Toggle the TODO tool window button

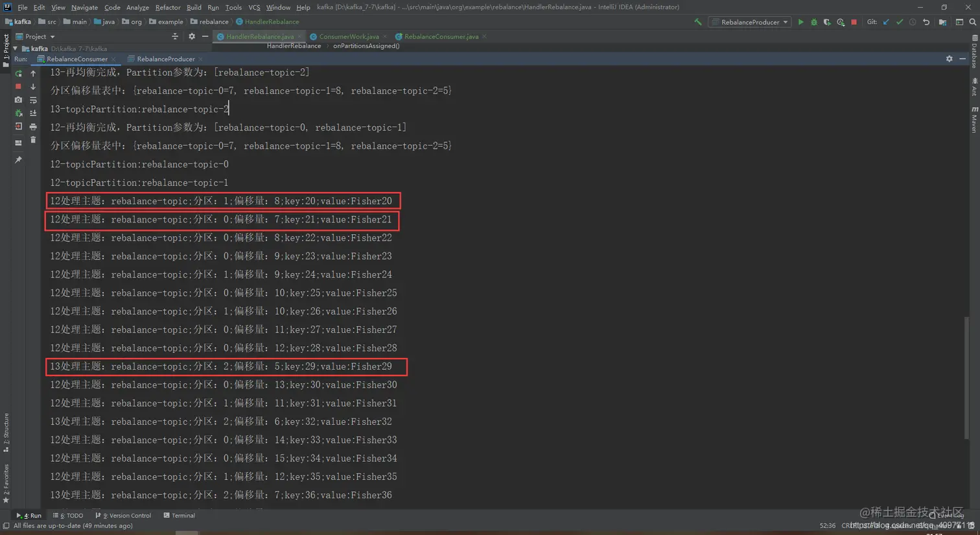[68, 516]
